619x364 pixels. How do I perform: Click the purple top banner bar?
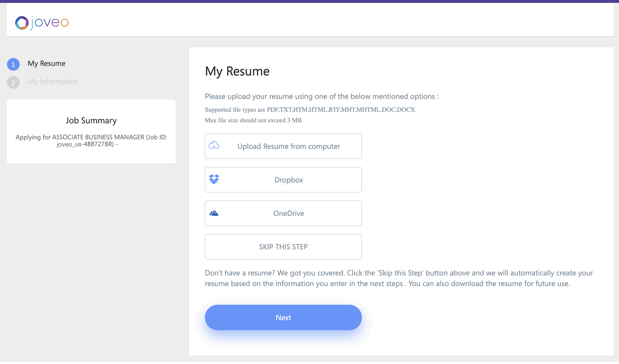(x=309, y=2)
